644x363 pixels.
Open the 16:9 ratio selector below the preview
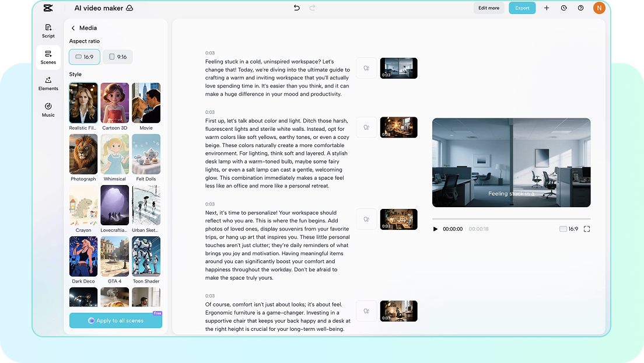click(x=569, y=229)
